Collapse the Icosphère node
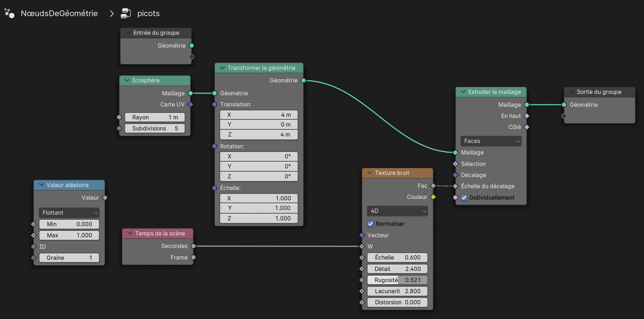 [127, 80]
